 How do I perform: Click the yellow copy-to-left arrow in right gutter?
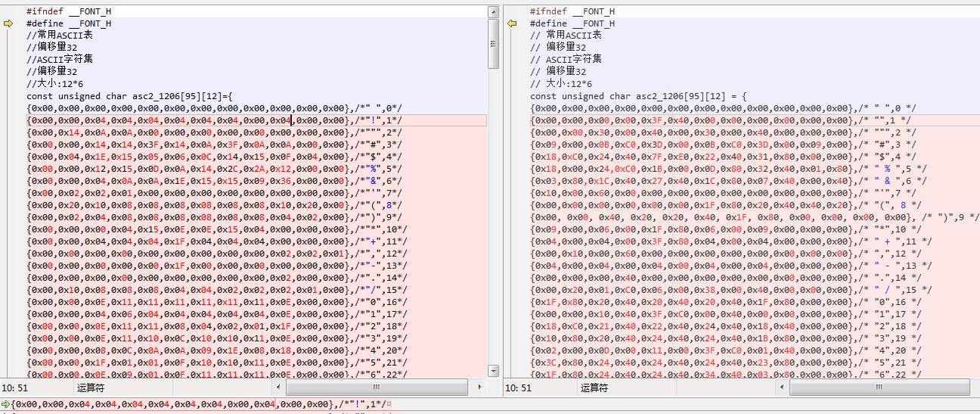click(512, 23)
